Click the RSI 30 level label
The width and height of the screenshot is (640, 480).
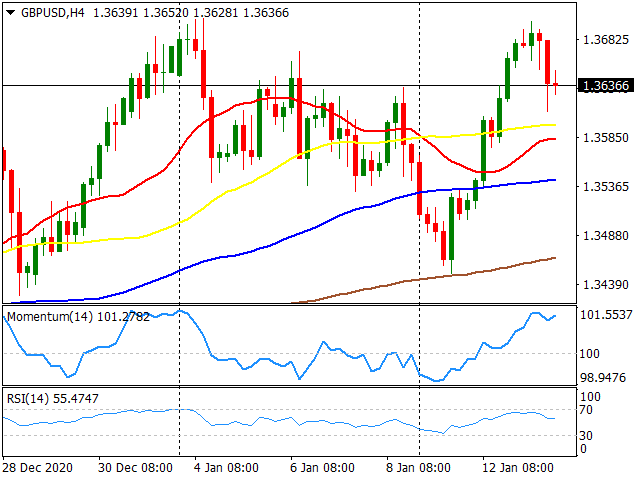point(586,436)
